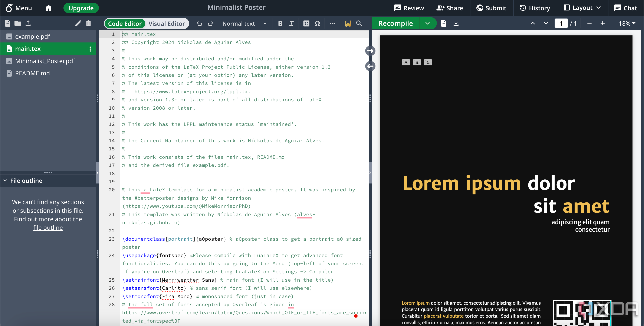
Task: Open the History panel
Action: [x=535, y=8]
